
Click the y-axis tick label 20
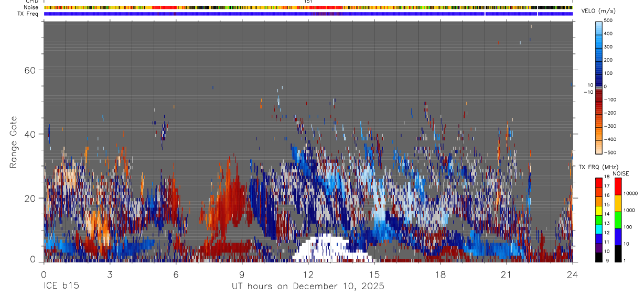[x=30, y=198]
